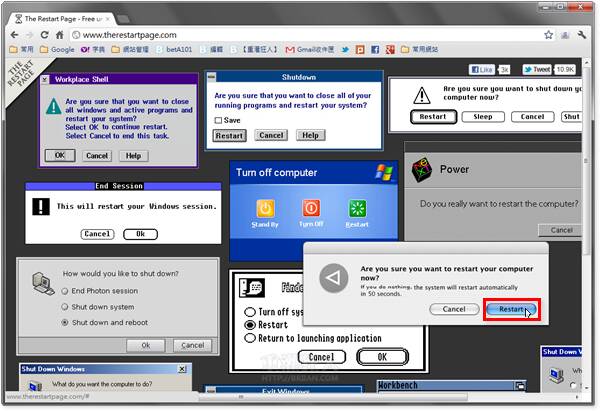Viewport: 600px width, 411px height.
Task: Click Cancel in Finder dialog
Action: pyautogui.click(x=321, y=357)
